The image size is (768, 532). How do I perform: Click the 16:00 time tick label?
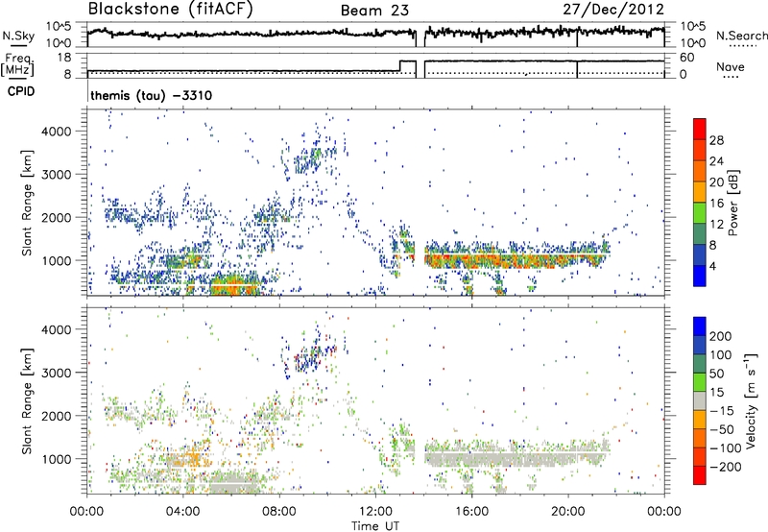click(471, 512)
